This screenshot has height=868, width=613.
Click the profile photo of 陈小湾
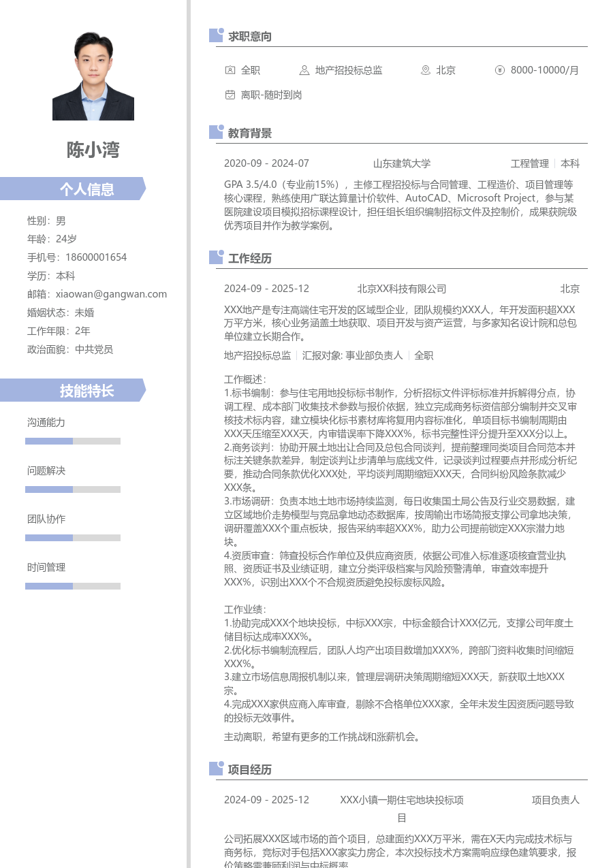coord(93,76)
